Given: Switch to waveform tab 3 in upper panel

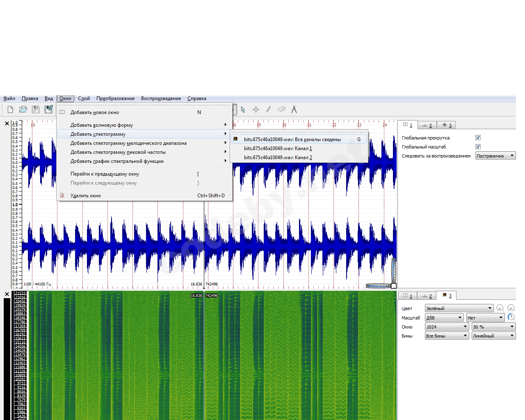Looking at the screenshot, I should (447, 126).
